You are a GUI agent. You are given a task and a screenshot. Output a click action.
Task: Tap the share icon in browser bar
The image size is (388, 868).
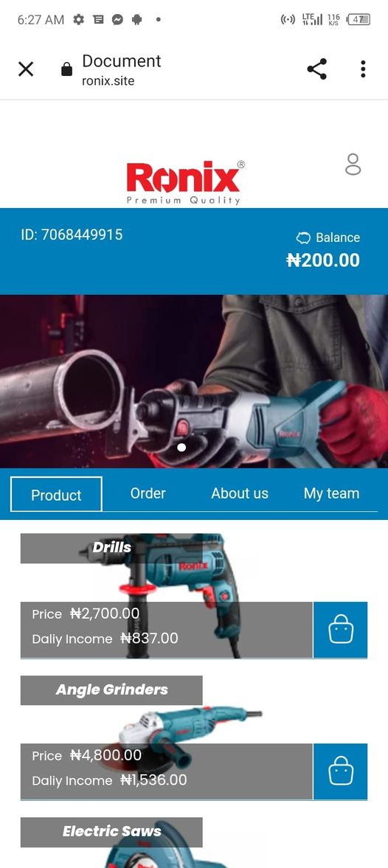[x=316, y=69]
